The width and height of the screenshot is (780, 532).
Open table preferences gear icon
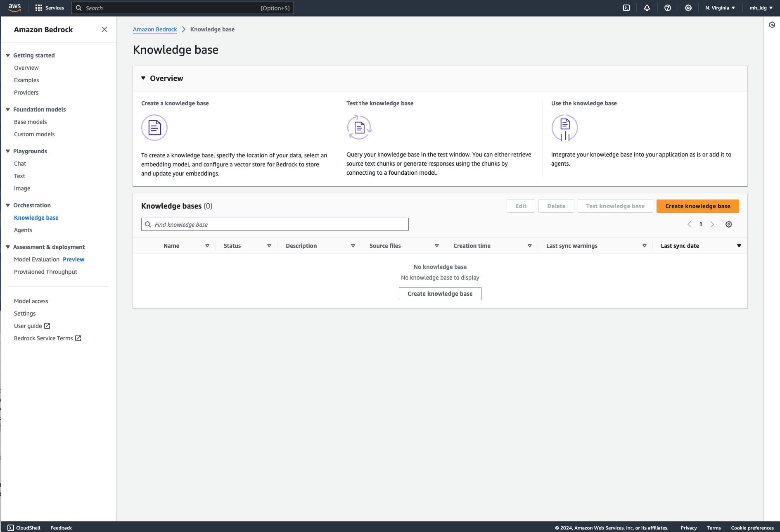point(729,224)
